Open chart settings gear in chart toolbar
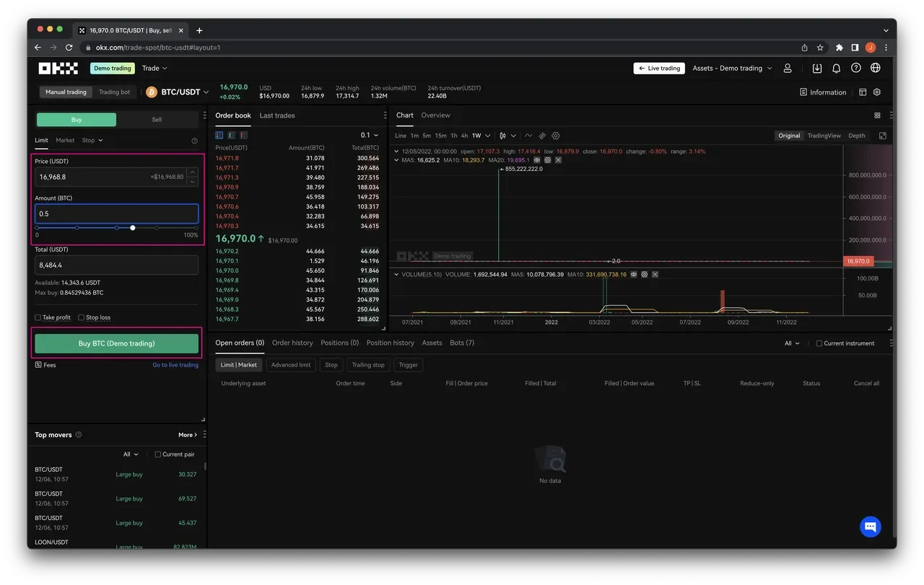The height and width of the screenshot is (585, 924). coord(556,136)
